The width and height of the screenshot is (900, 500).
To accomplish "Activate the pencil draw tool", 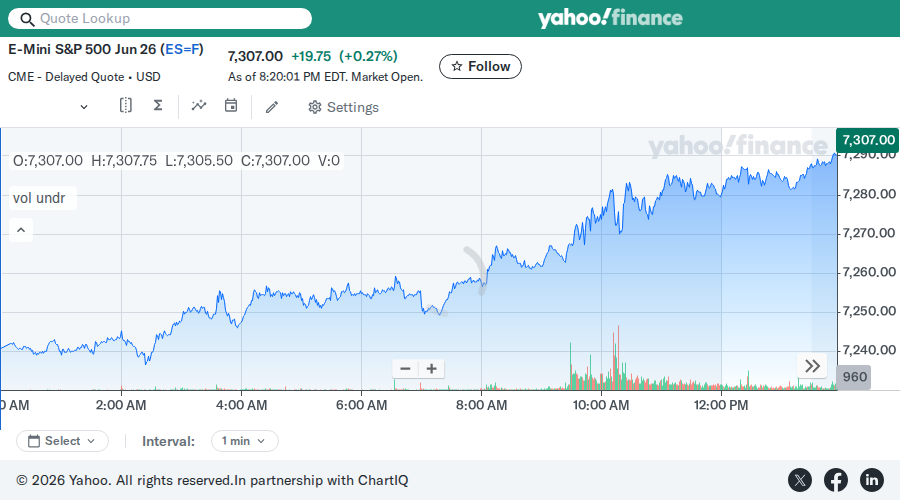I will pyautogui.click(x=272, y=107).
